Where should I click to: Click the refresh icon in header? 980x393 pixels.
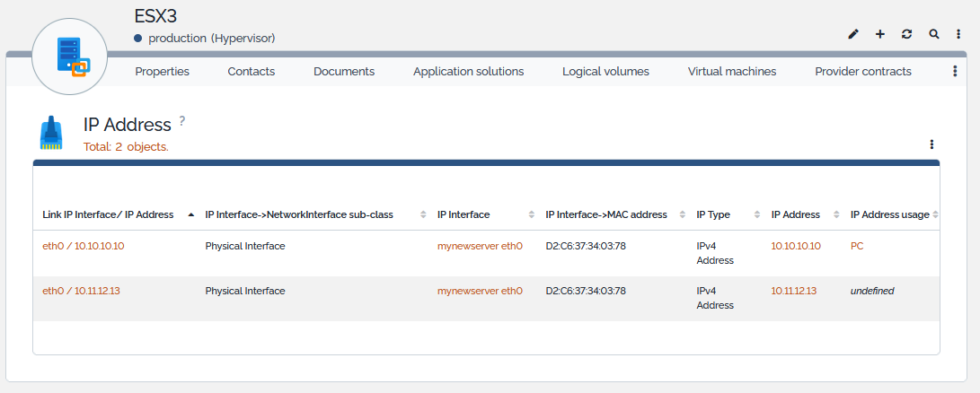click(x=907, y=34)
